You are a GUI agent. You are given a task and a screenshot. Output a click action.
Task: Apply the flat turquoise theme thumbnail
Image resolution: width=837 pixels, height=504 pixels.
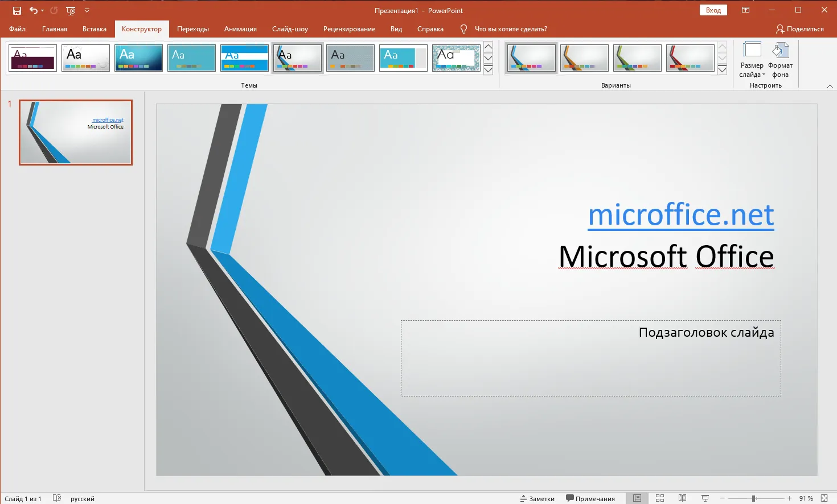191,58
